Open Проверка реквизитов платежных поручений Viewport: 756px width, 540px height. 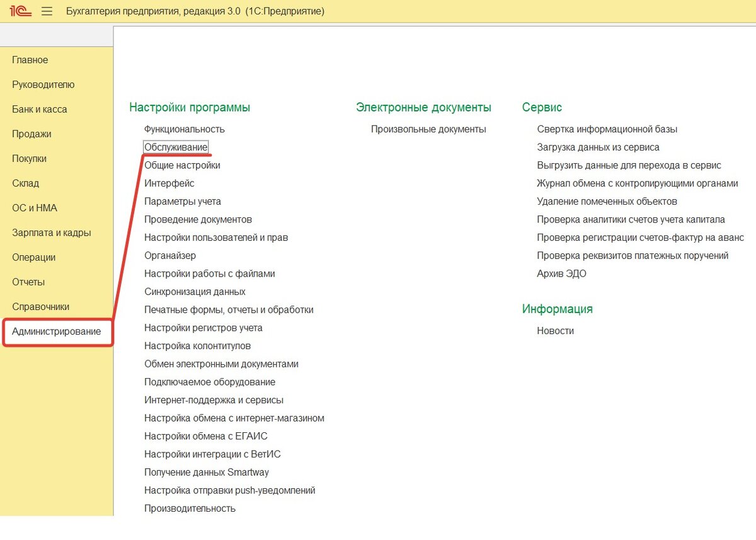[x=633, y=256]
